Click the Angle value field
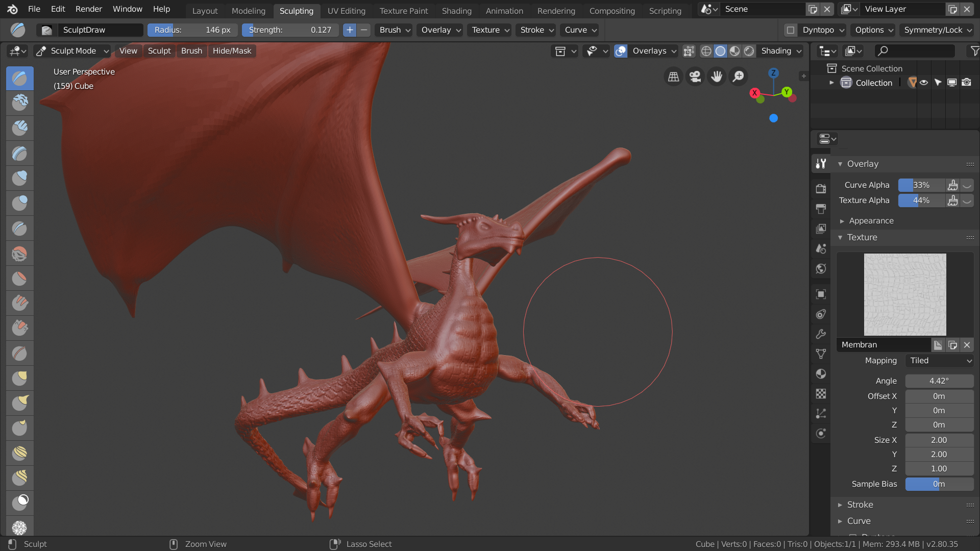Viewport: 980px width, 551px height. coord(939,381)
